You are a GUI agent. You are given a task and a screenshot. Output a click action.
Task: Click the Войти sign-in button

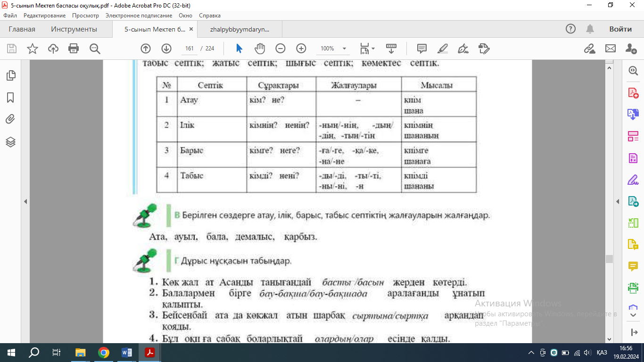click(620, 29)
